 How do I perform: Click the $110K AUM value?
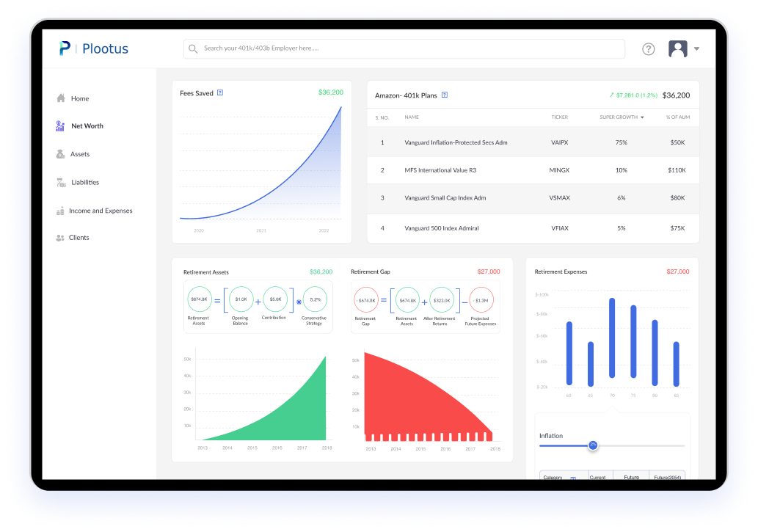(677, 170)
